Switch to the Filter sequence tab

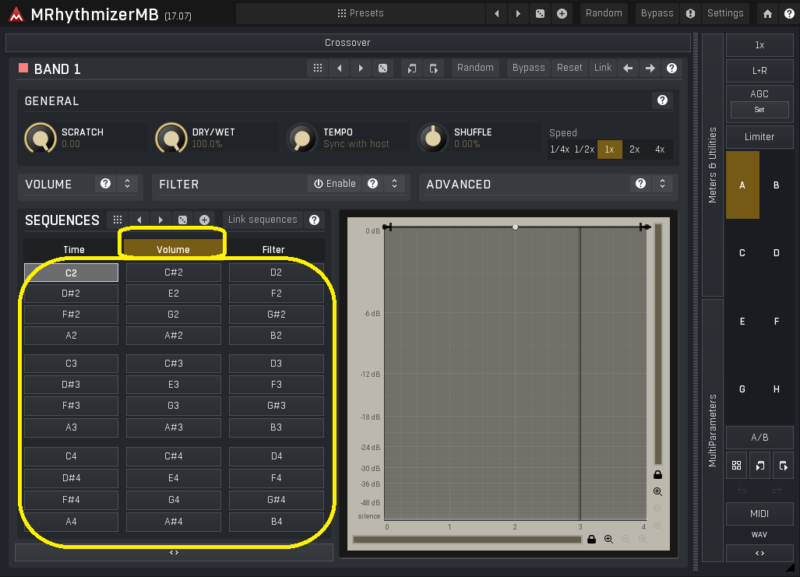[x=273, y=249]
